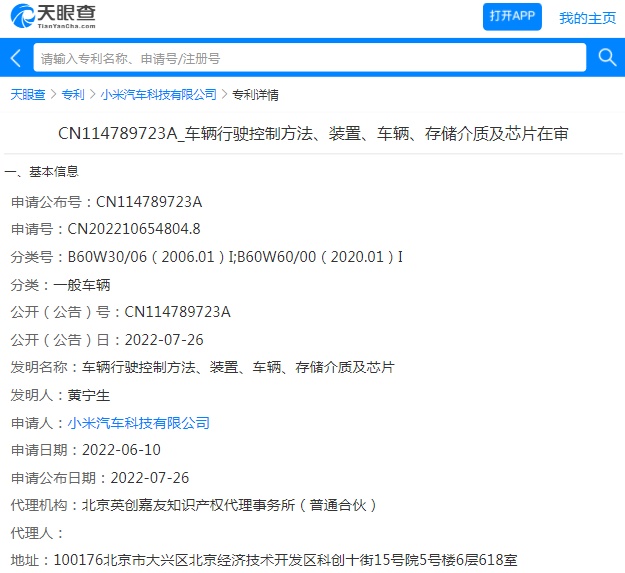
Task: Click the search magnifier icon
Action: point(607,58)
